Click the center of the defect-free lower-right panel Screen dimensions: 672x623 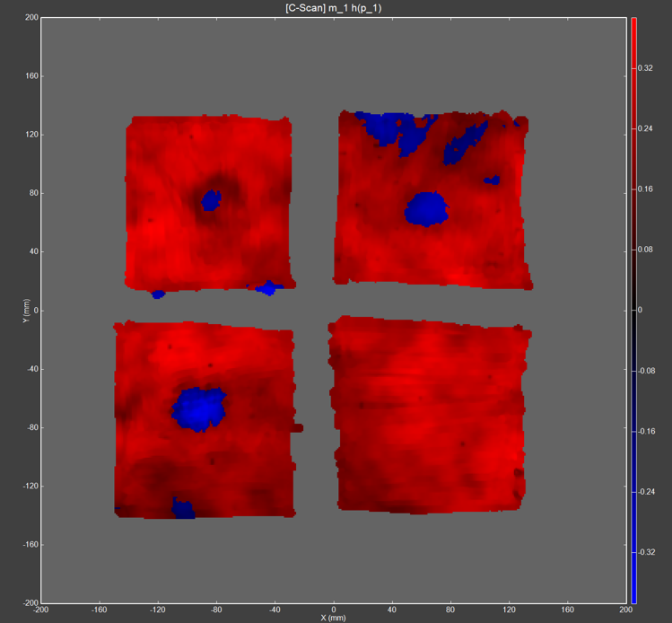point(429,415)
